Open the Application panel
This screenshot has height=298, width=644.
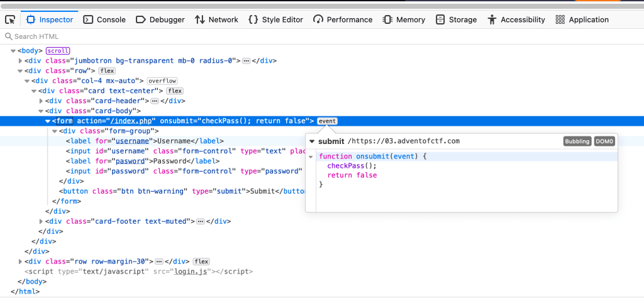(582, 19)
